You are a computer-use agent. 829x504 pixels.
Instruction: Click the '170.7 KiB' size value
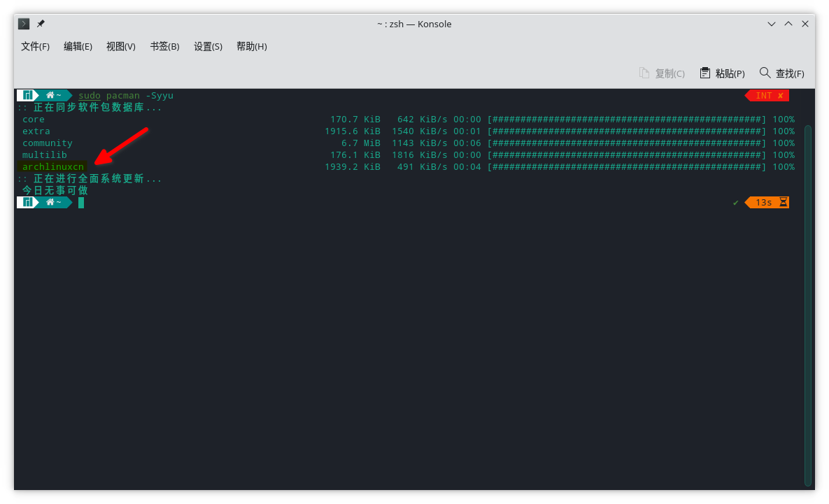355,120
